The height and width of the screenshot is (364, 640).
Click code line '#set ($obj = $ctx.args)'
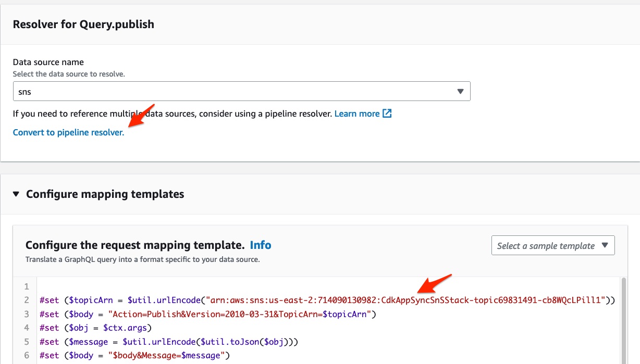95,328
